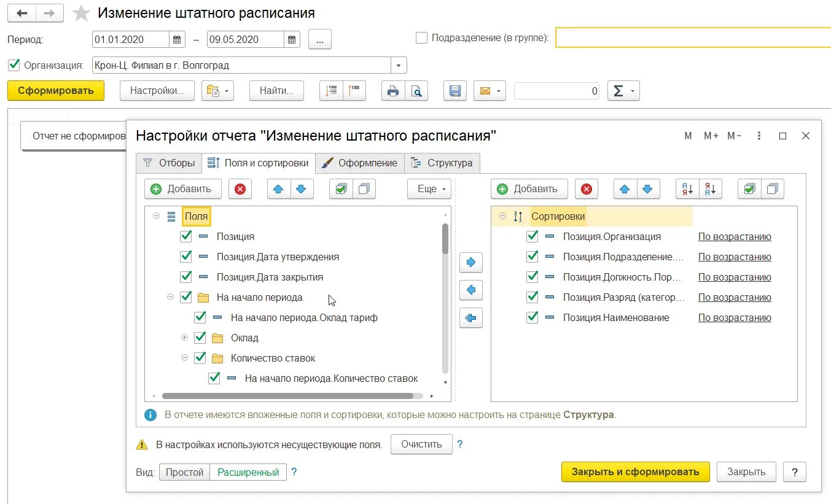Open the Еще dropdown menu
831x504 pixels.
pos(429,189)
